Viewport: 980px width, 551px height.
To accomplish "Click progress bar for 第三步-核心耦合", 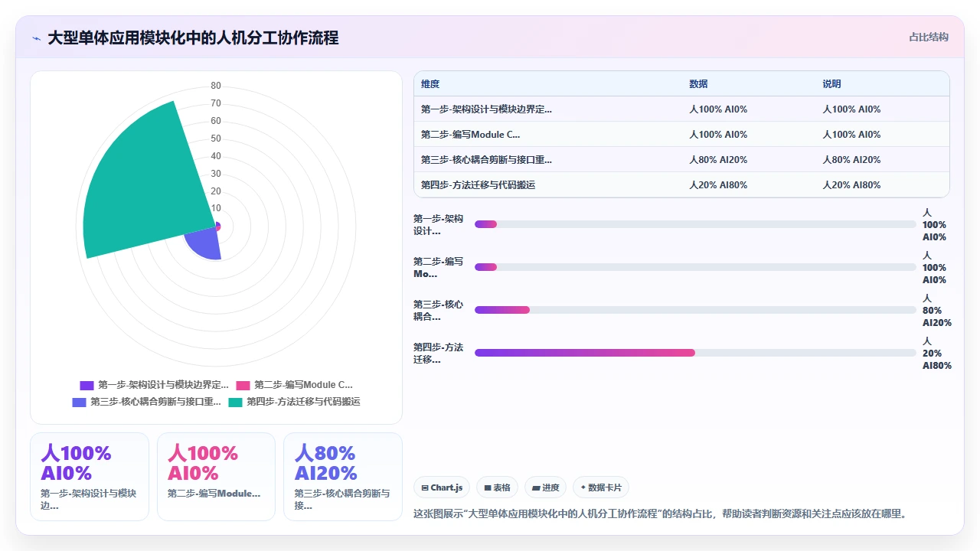I will point(695,310).
